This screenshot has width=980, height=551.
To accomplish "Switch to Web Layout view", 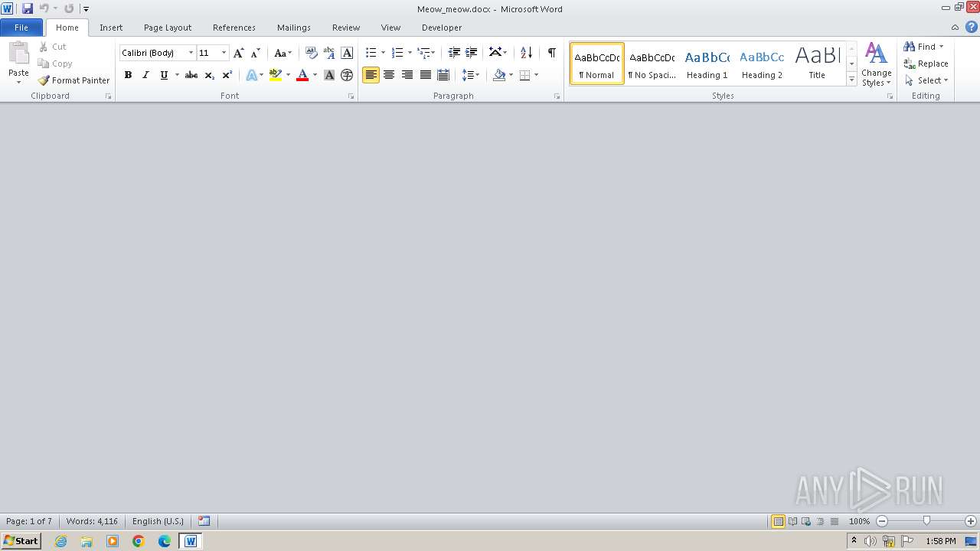I will click(x=806, y=521).
